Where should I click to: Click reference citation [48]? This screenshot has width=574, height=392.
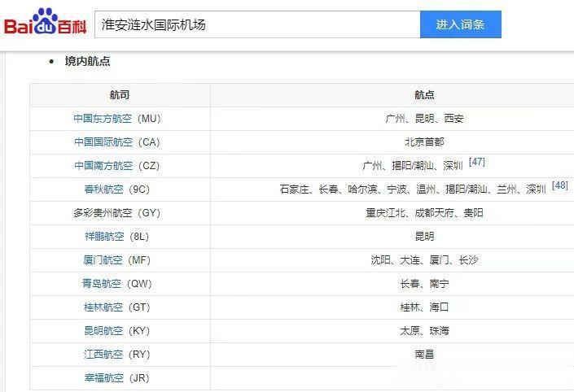pyautogui.click(x=559, y=185)
